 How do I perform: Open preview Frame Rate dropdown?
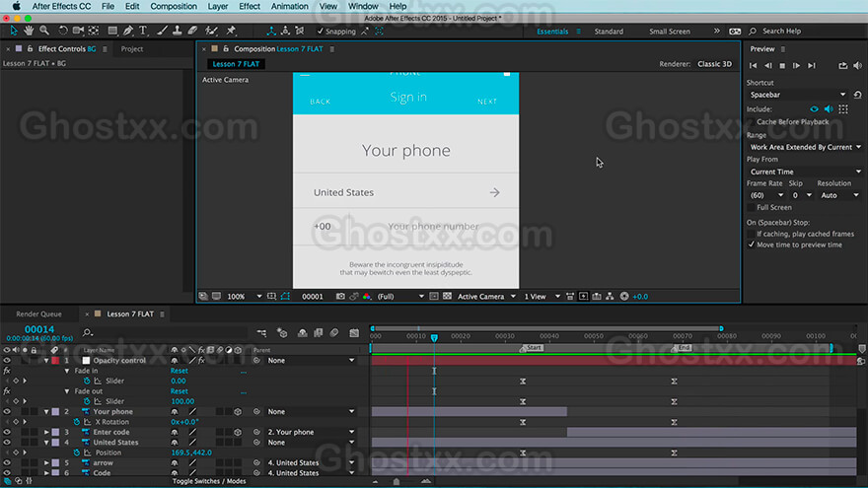(766, 195)
